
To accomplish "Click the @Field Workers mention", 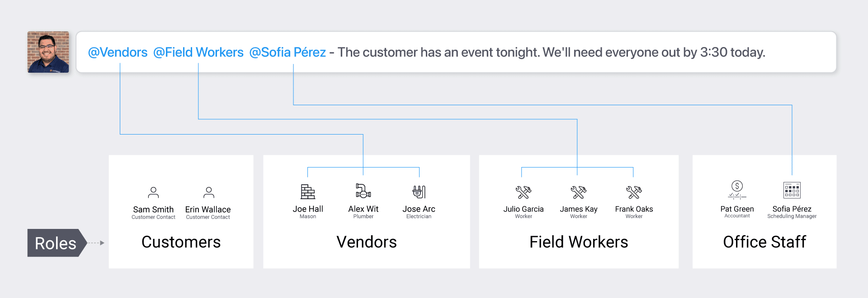I will (x=198, y=52).
